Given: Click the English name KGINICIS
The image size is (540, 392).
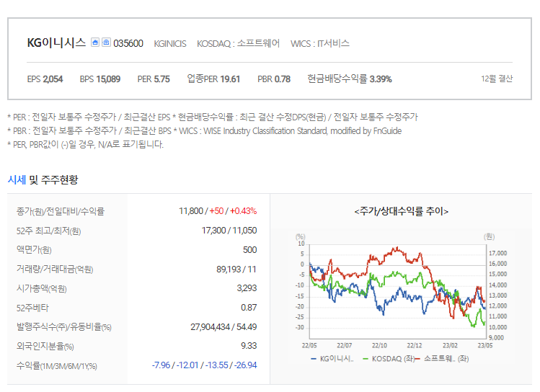Looking at the screenshot, I should coord(169,44).
